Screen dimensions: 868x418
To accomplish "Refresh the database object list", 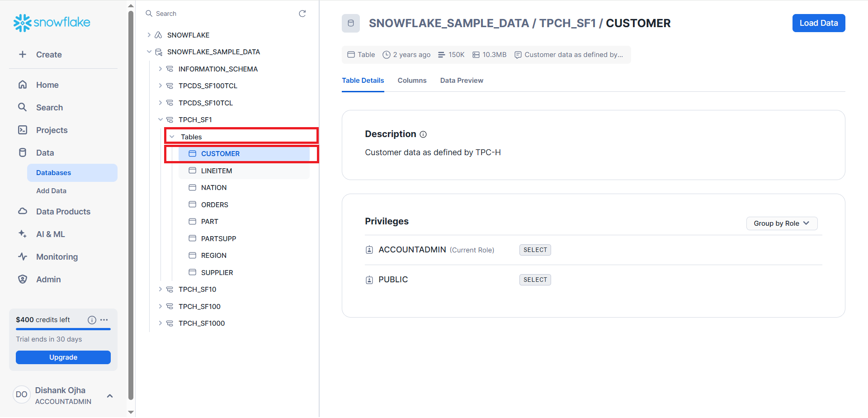I will tap(302, 14).
